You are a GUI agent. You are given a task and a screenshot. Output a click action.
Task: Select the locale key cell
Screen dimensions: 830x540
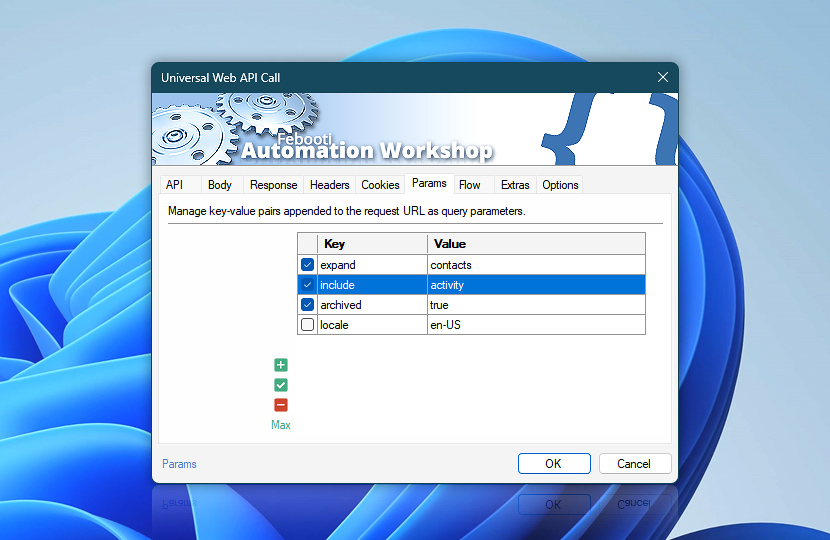tap(372, 325)
